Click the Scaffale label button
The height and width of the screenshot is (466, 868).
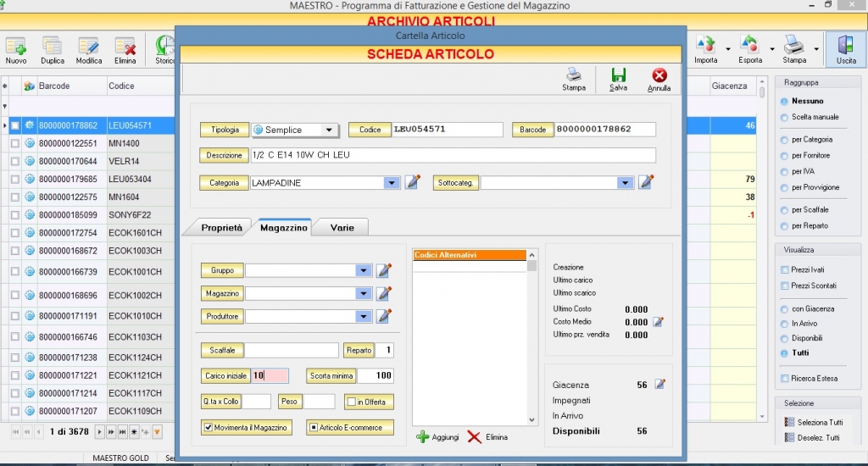pyautogui.click(x=222, y=350)
